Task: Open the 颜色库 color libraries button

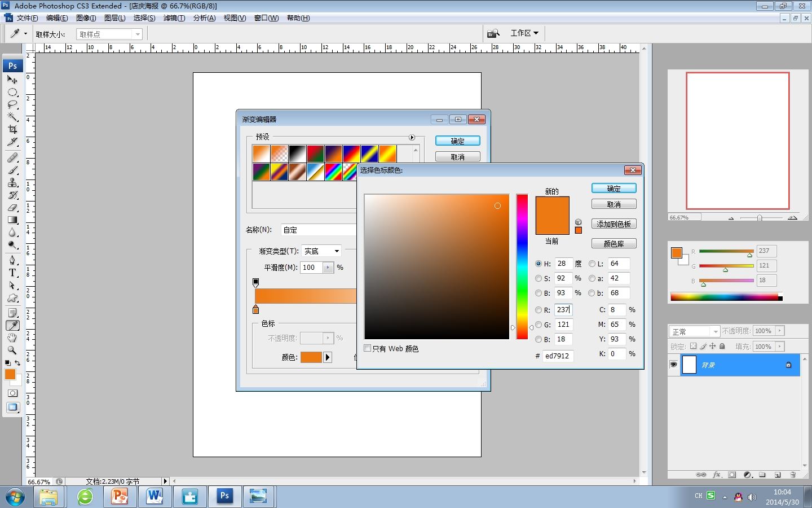Action: (x=614, y=244)
